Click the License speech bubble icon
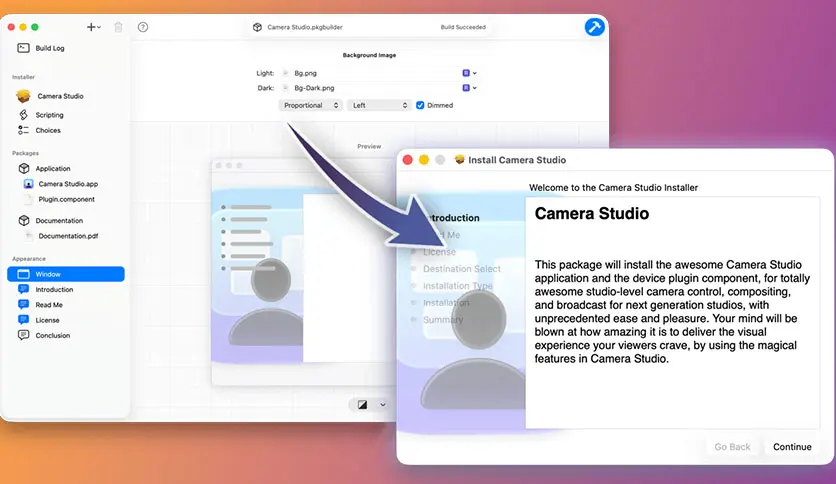 tap(23, 320)
